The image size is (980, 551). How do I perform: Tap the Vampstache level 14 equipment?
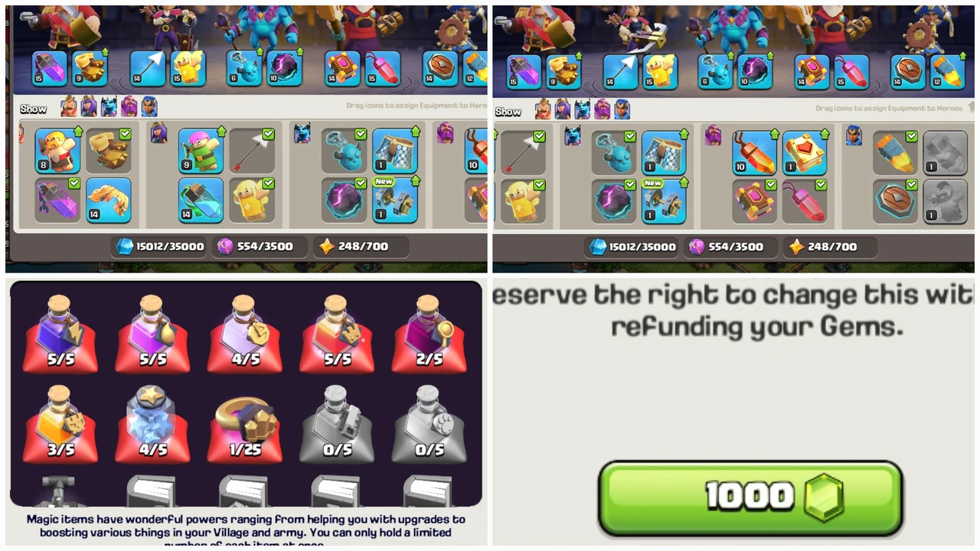click(x=108, y=200)
